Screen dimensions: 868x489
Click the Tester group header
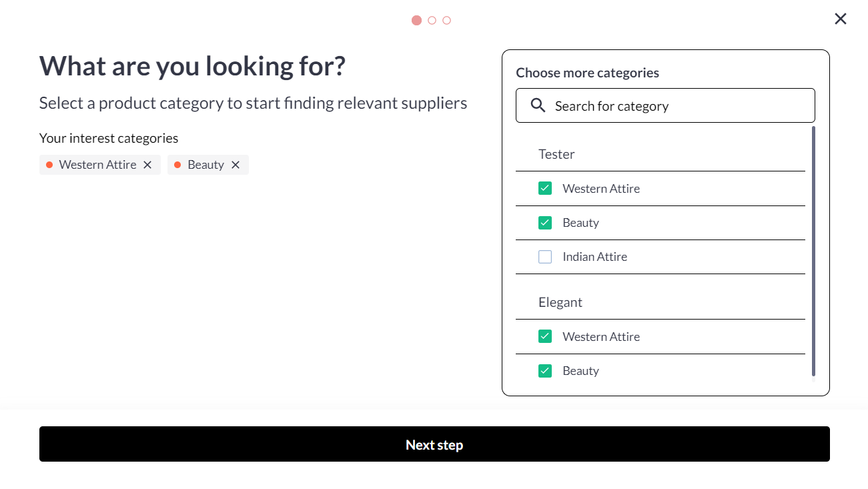click(556, 154)
